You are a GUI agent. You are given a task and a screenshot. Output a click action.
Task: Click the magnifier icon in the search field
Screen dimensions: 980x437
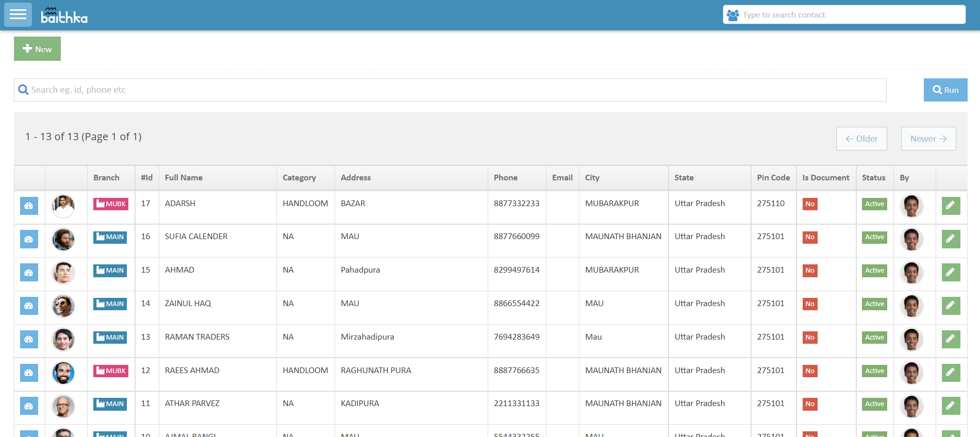(x=23, y=90)
